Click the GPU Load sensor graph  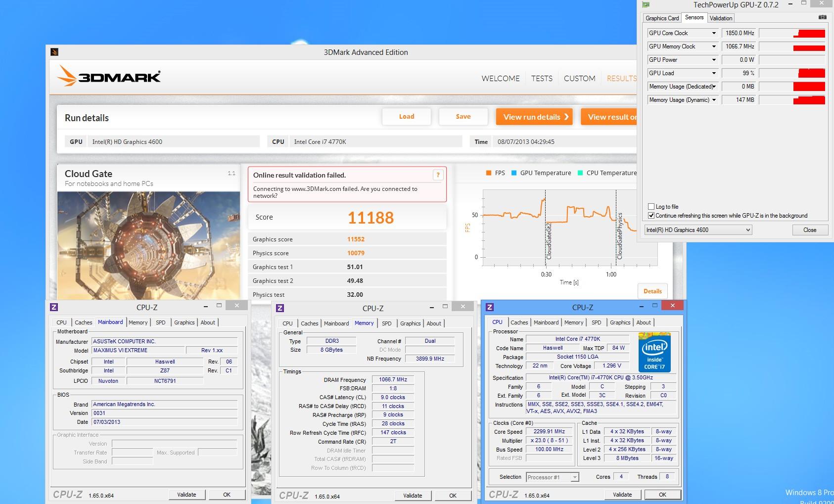(x=792, y=73)
